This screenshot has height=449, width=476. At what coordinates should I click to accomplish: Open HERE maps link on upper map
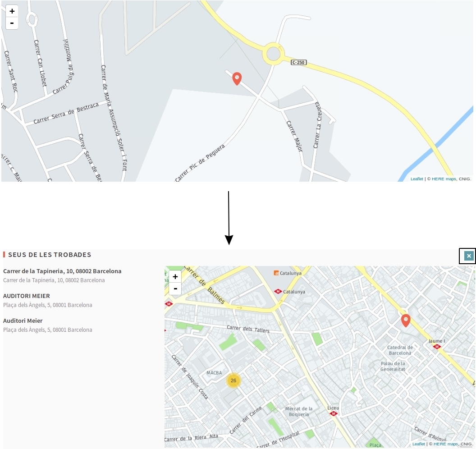(444, 179)
